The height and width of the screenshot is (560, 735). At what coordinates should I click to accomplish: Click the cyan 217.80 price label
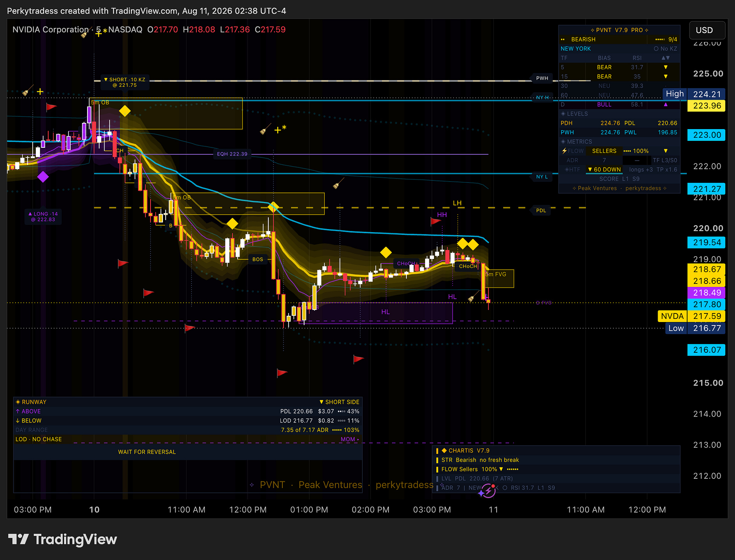(707, 304)
